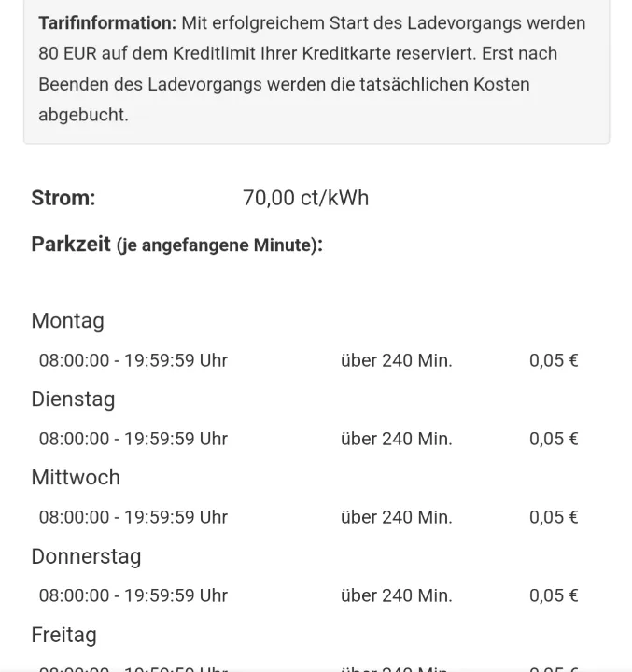Select the Freitag day heading
Viewport: 632px width, 672px height.
63,636
